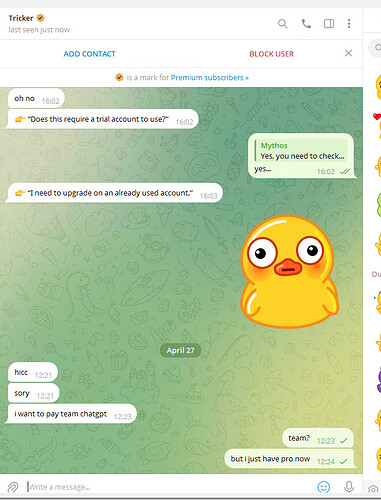Click the "i want to pay team chatgpt" message
Viewport: 381px width, 500px height.
tap(71, 414)
